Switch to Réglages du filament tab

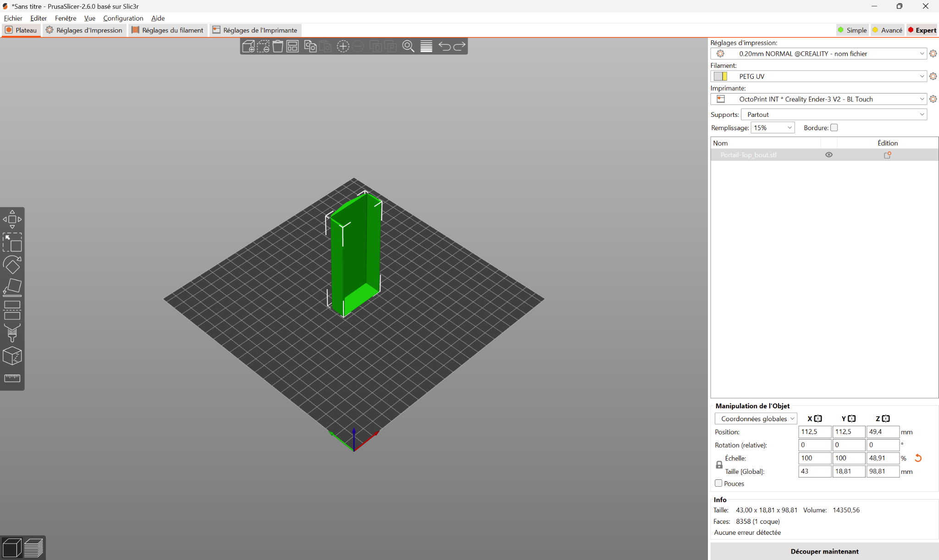167,30
